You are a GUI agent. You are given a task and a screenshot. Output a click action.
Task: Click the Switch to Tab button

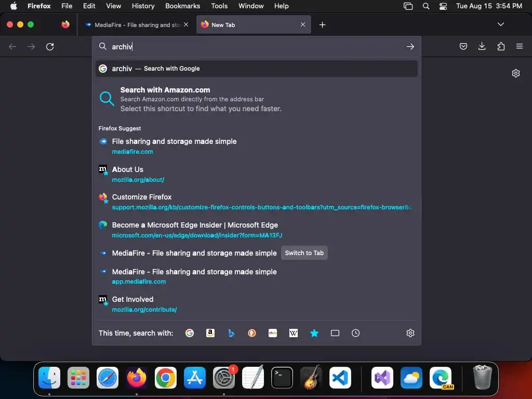click(x=304, y=253)
